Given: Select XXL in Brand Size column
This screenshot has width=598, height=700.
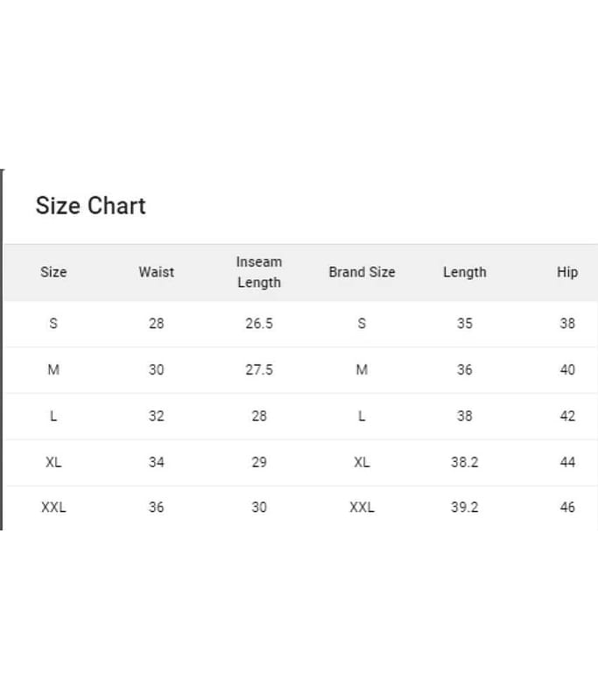Looking at the screenshot, I should point(362,507).
